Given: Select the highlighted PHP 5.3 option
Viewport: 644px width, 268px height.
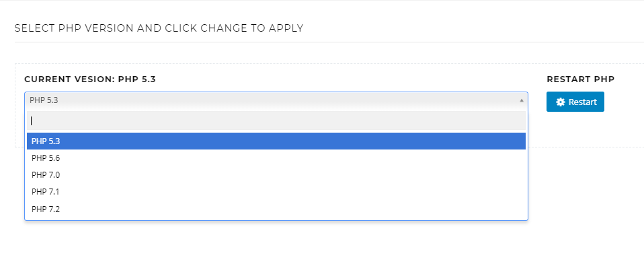Looking at the screenshot, I should [276, 141].
